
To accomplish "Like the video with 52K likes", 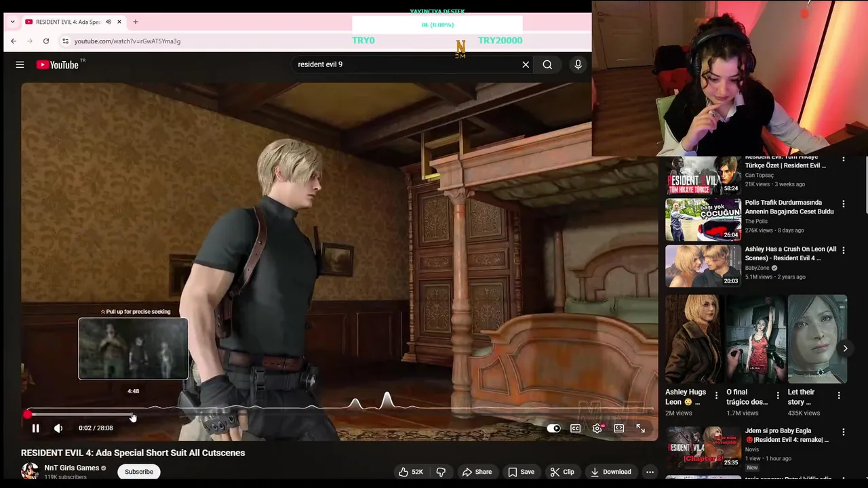I will (411, 472).
